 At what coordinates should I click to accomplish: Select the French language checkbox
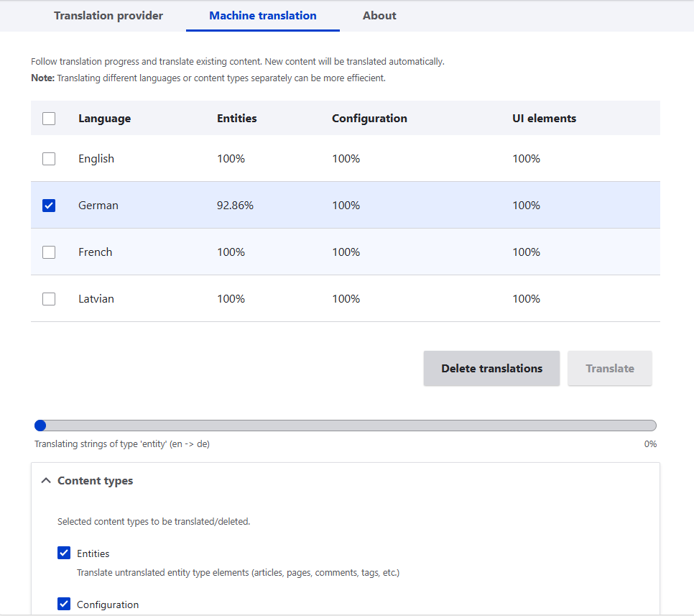coord(49,252)
